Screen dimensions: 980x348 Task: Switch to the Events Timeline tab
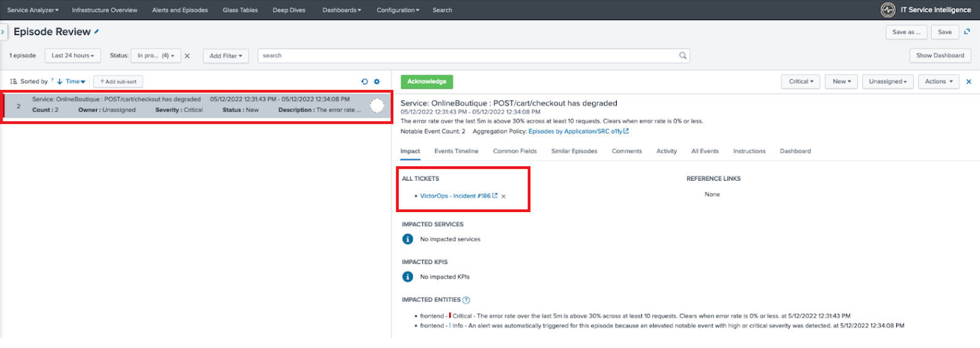(x=456, y=151)
